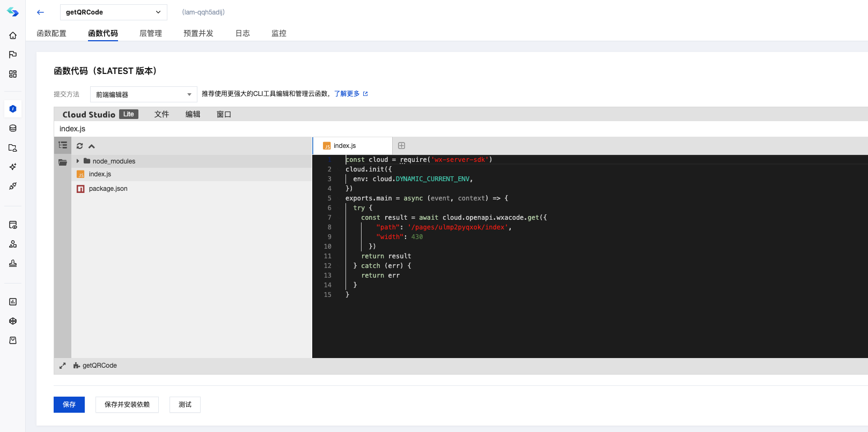Open the 前端编辑器 submit method dropdown

click(143, 94)
